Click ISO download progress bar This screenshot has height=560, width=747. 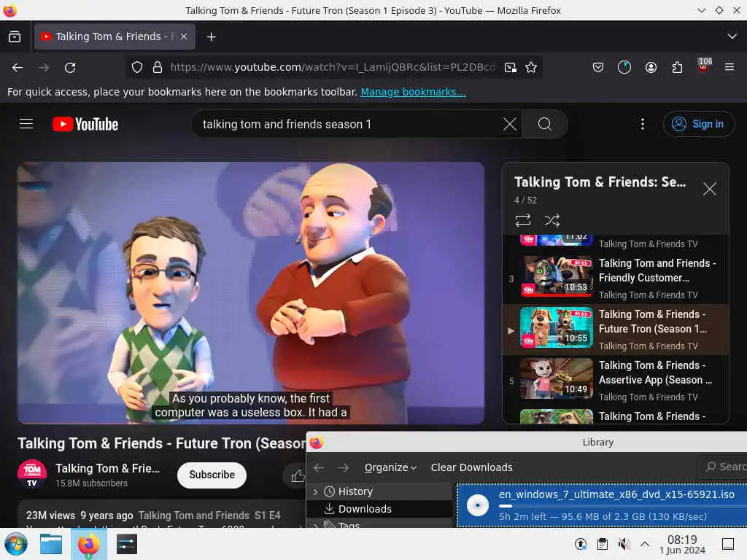click(623, 506)
